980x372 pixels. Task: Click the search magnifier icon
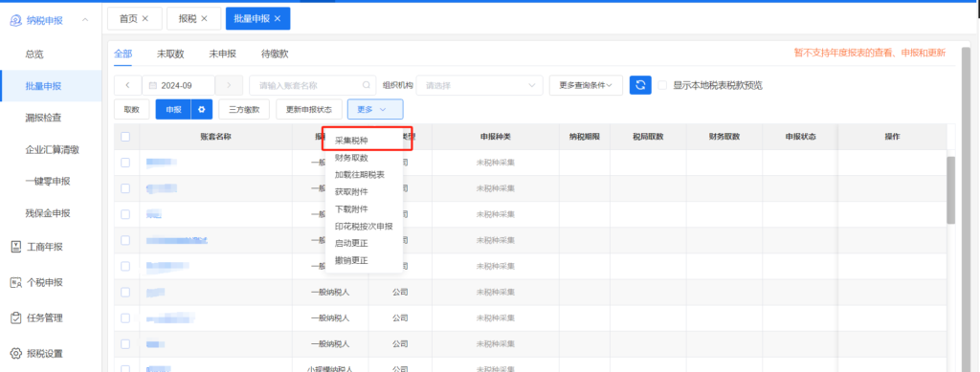pos(367,85)
